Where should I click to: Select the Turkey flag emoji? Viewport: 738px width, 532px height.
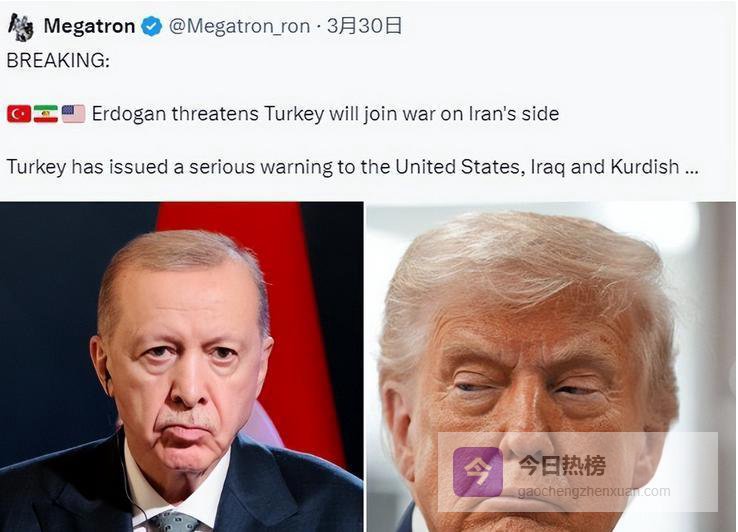tap(19, 114)
